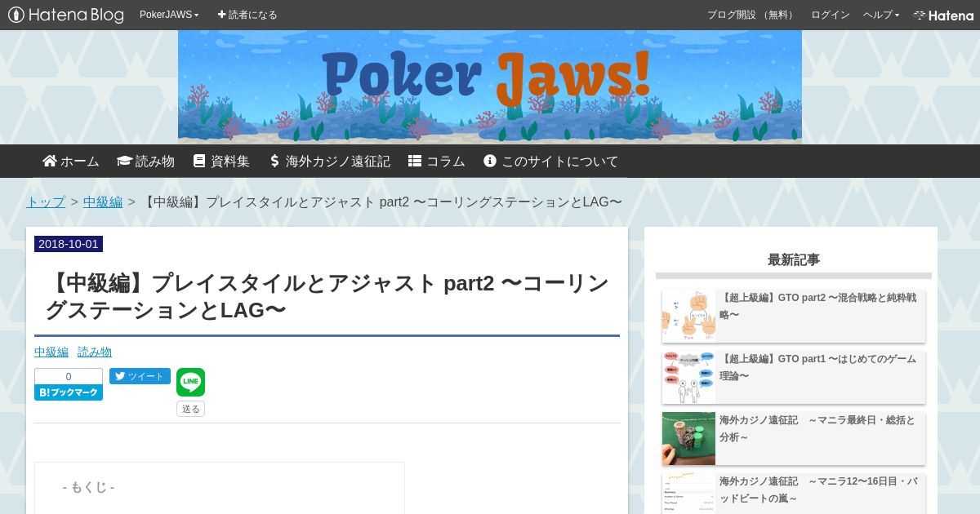Open the PokerJAWS dropdown menu
Image resolution: width=980 pixels, height=514 pixels.
click(169, 15)
